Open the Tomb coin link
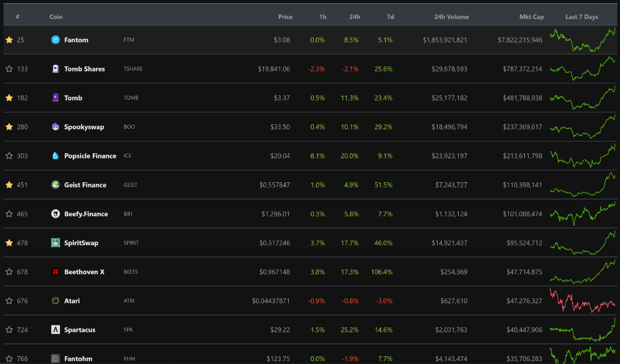 pyautogui.click(x=73, y=98)
